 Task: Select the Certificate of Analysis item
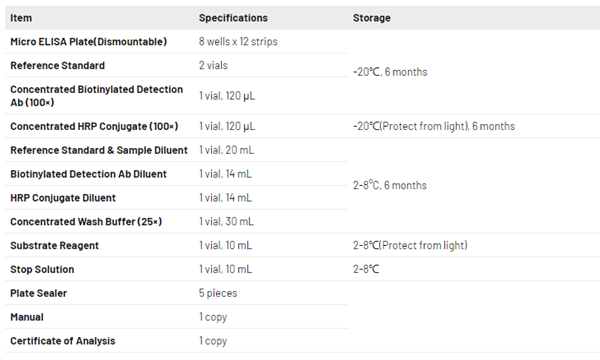(63, 341)
